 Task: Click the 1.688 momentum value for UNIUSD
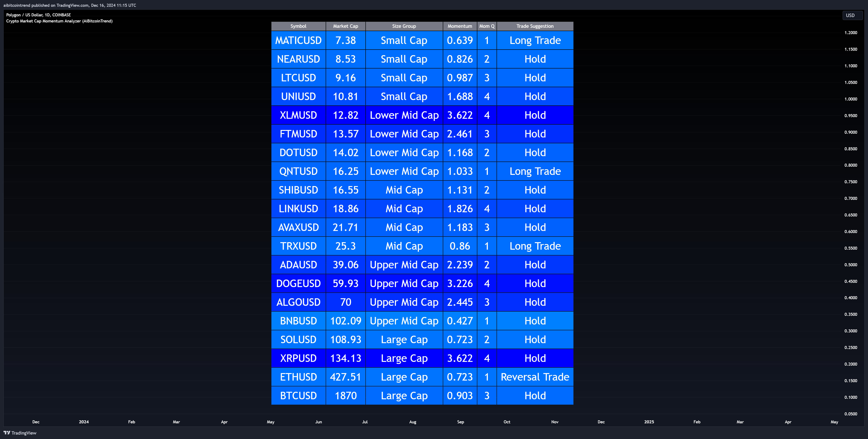[x=460, y=96]
